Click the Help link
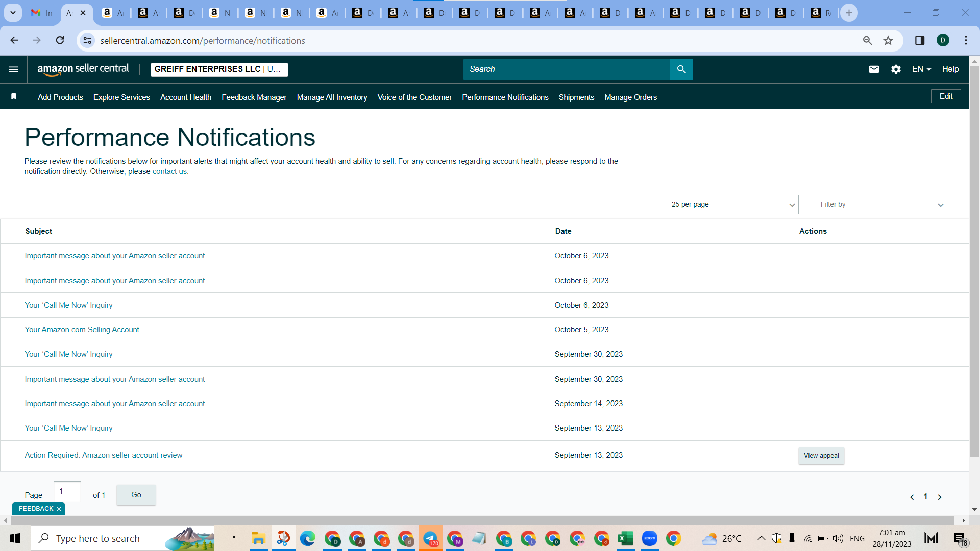 [x=950, y=69]
